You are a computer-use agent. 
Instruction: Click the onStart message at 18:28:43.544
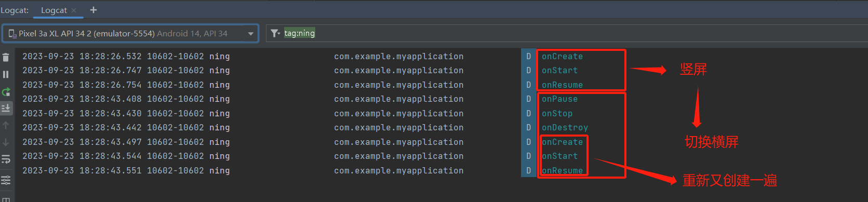559,156
